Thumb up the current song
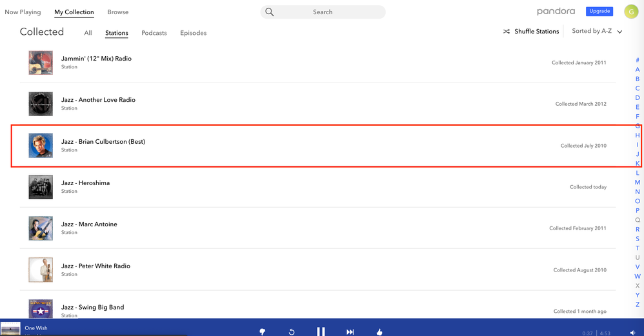This screenshot has height=336, width=644. point(379,331)
